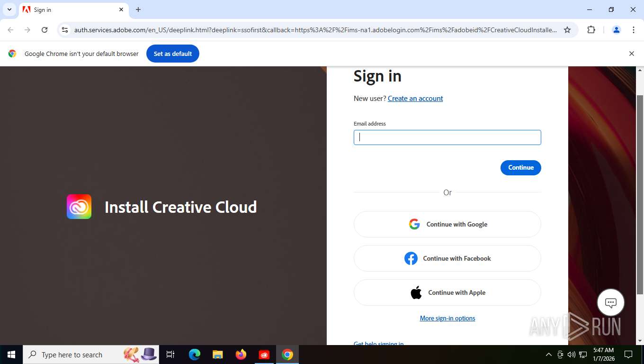This screenshot has height=364, width=644.
Task: Open the tab search dropdown arrow
Action: click(x=9, y=9)
